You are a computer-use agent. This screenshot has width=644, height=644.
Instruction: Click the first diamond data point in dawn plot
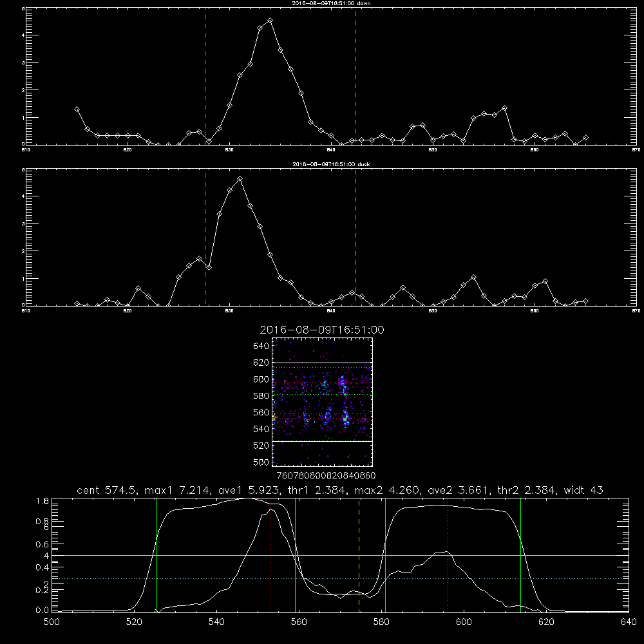(77, 109)
